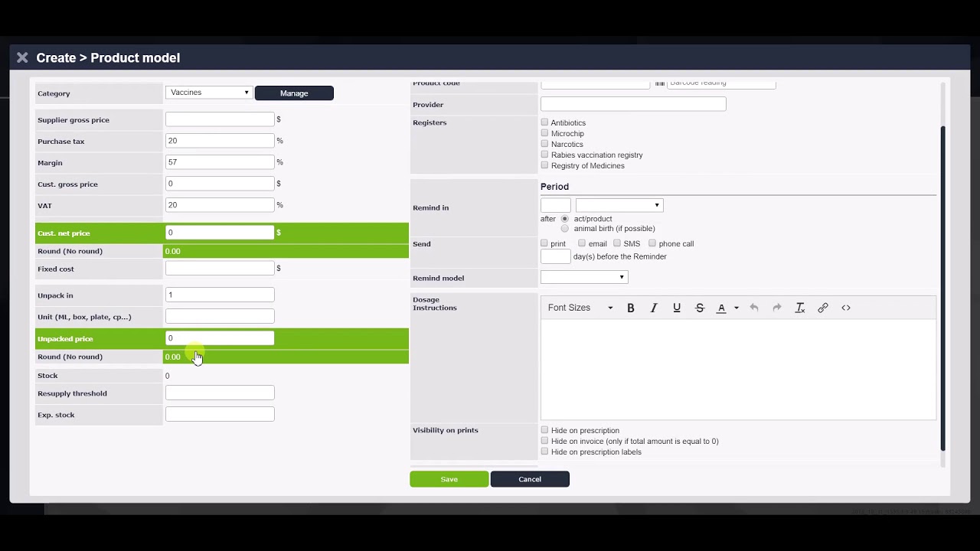Click the barcode reading icon
This screenshot has height=551, width=980.
pos(659,83)
